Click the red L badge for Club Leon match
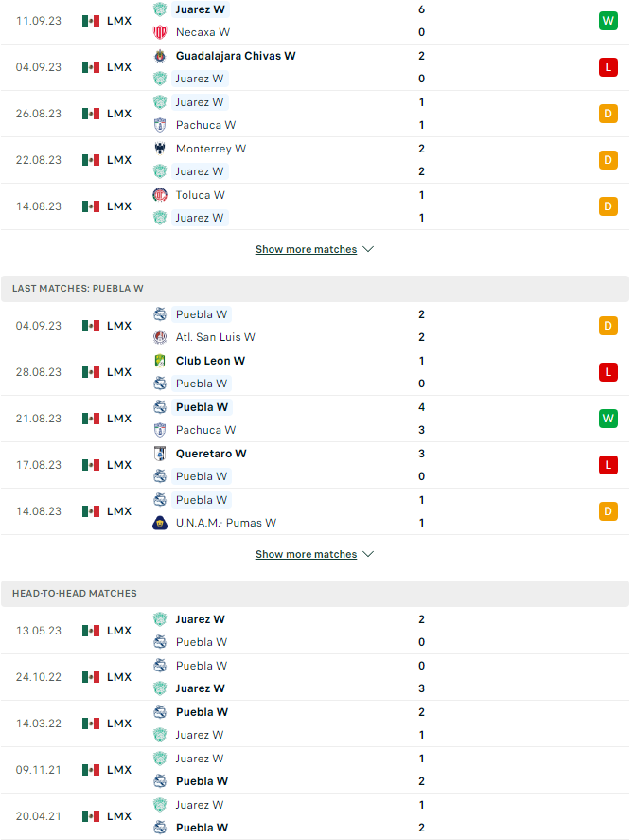 tap(608, 372)
